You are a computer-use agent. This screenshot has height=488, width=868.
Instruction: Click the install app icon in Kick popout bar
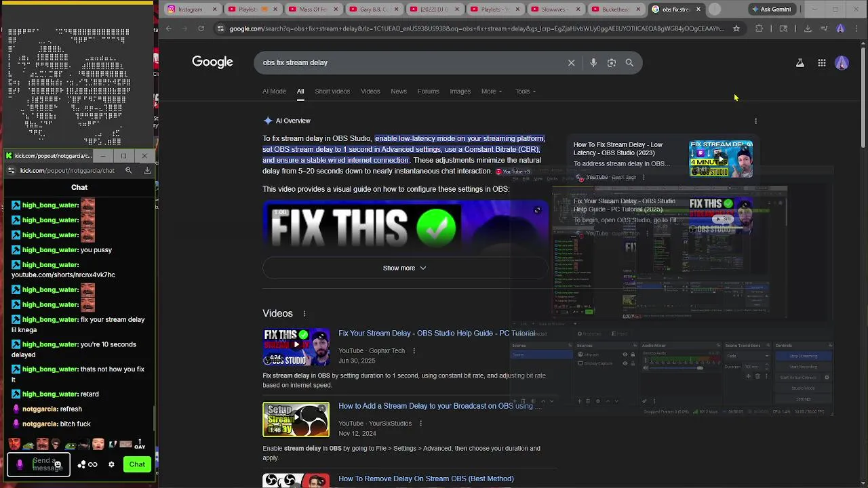[x=147, y=171]
